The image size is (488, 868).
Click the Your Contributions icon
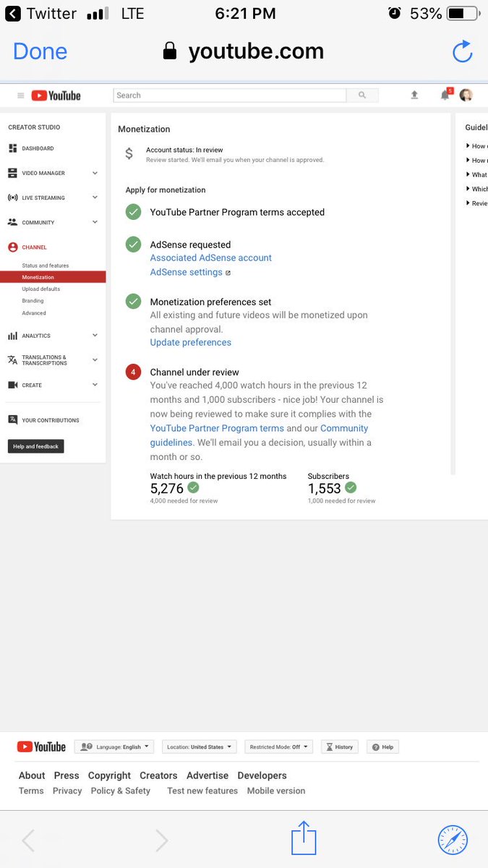(x=12, y=420)
